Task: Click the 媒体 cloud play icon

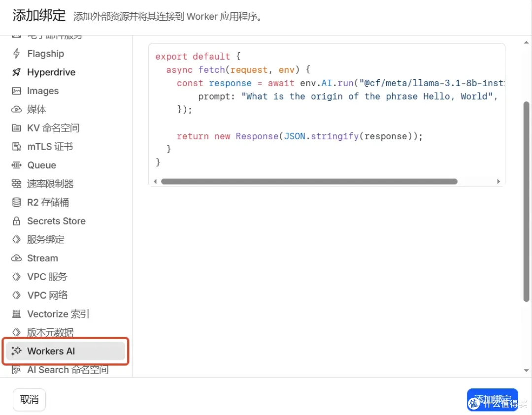Action: [16, 109]
